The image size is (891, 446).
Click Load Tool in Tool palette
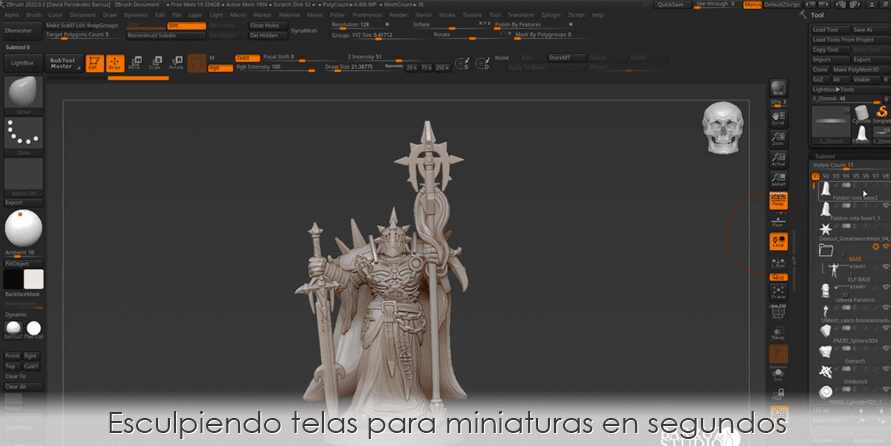pyautogui.click(x=829, y=30)
